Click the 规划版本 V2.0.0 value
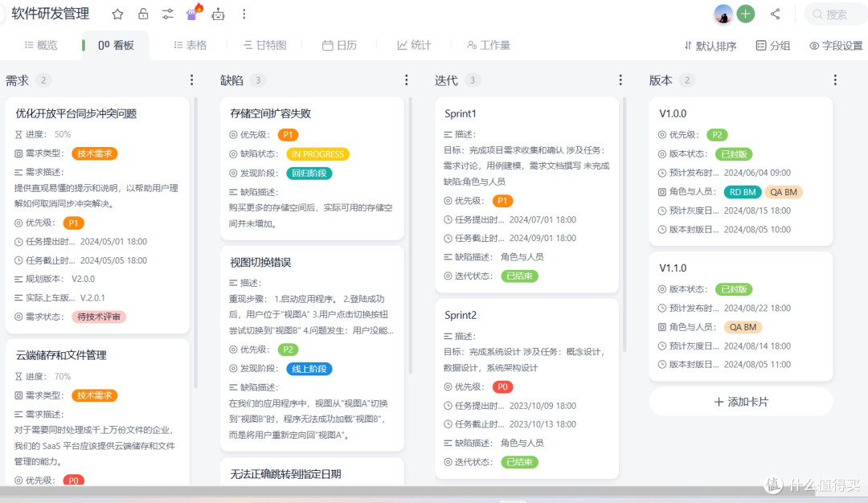Viewport: 868px width, 503px height. pyautogui.click(x=83, y=279)
